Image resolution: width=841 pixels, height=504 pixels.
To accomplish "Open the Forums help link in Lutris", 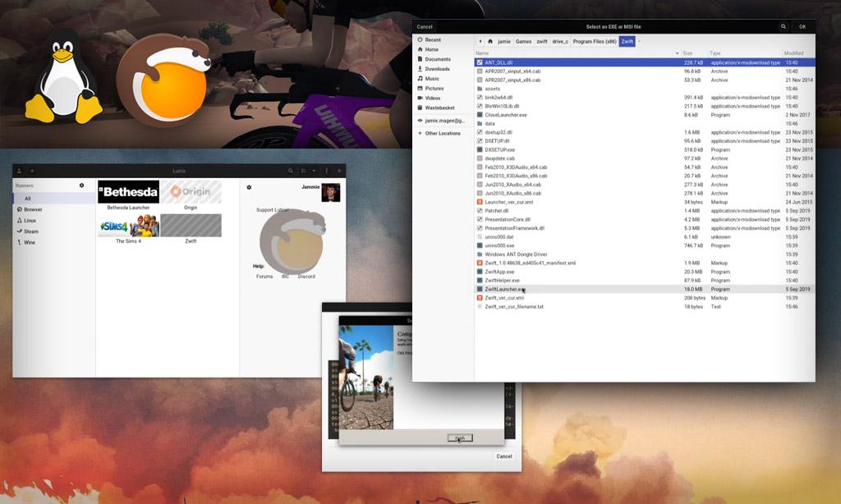I will 264,277.
